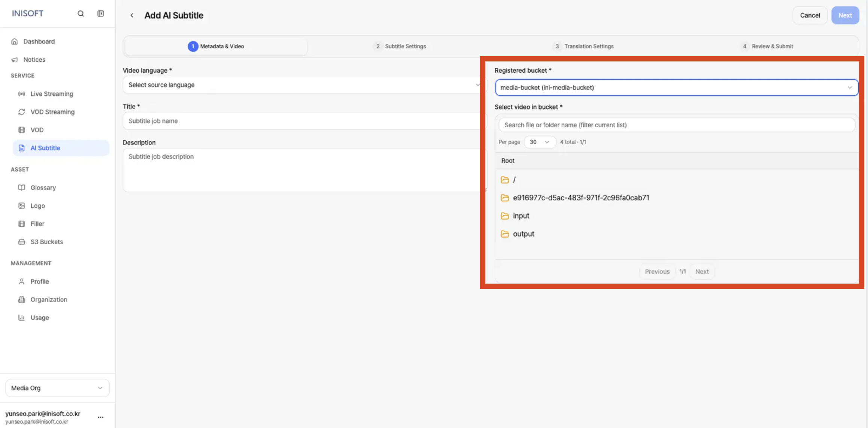868x428 pixels.
Task: Open Dashboard from the sidebar
Action: coord(39,42)
